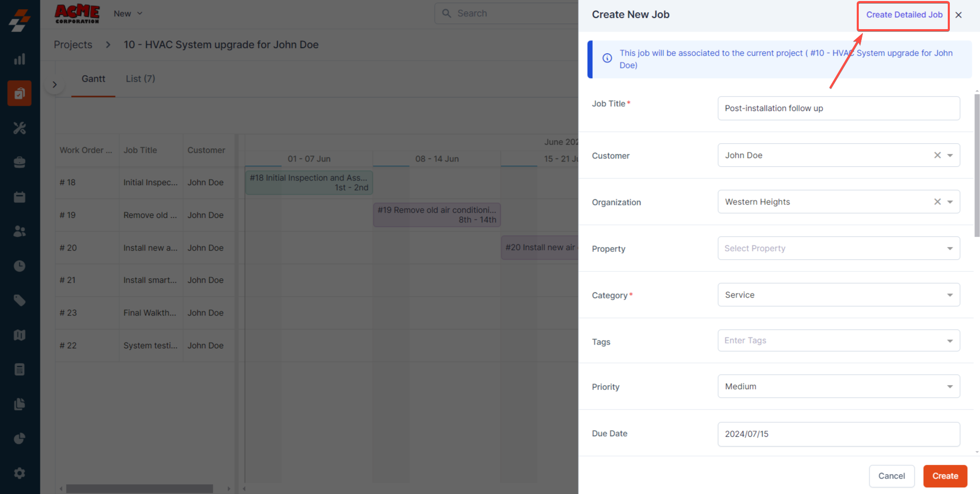Screen dimensions: 980x494
Task: Open the pie chart reports icon
Action: pos(19,438)
